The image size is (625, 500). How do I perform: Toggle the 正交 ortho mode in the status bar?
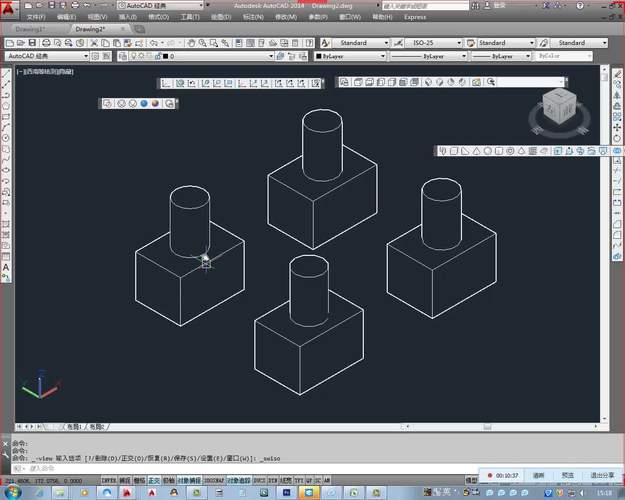click(x=154, y=480)
